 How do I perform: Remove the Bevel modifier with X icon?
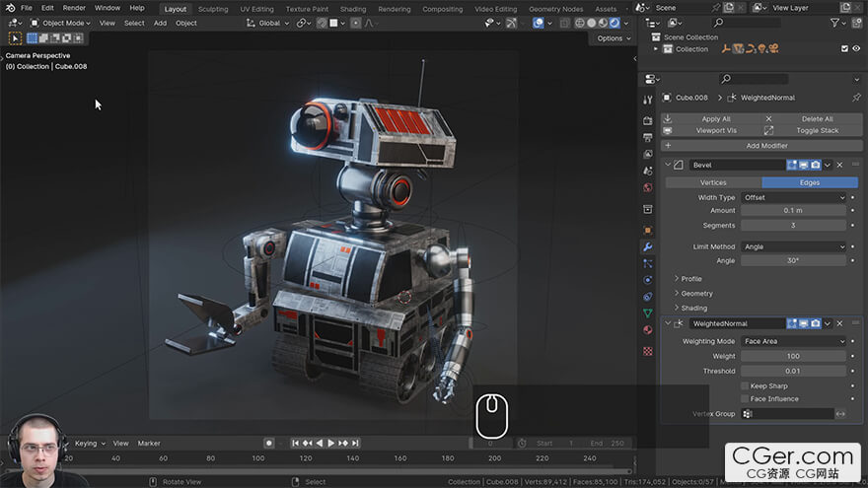(x=839, y=165)
